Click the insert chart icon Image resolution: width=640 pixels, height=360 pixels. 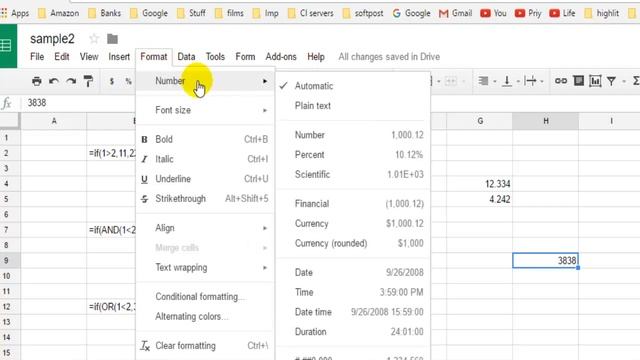coord(595,81)
